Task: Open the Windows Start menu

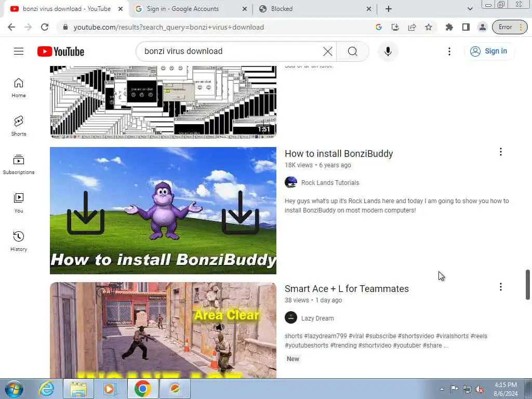Action: (x=14, y=389)
